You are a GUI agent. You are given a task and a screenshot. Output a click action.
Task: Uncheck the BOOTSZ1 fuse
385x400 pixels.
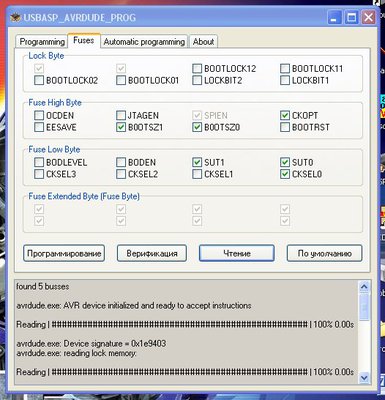coord(121,127)
